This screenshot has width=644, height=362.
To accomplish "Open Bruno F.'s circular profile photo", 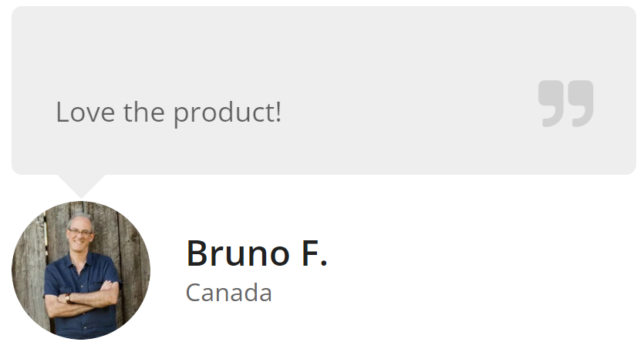I will click(81, 270).
